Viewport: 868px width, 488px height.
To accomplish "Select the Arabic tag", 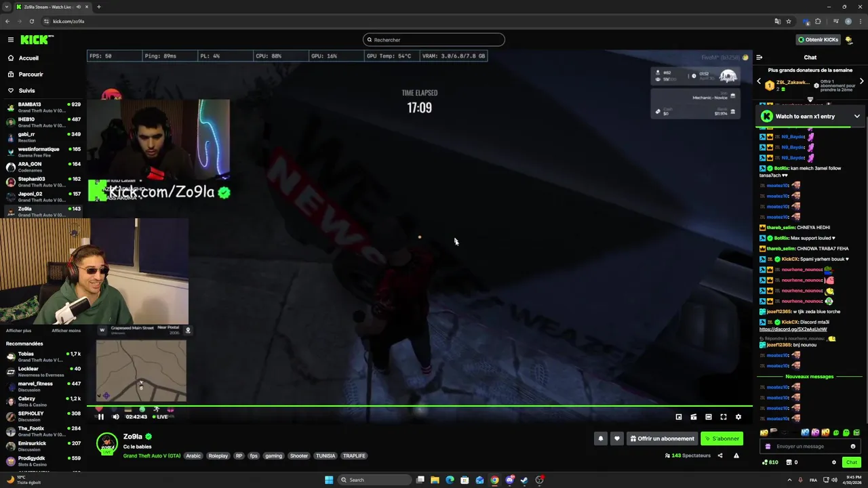I will coord(194,456).
